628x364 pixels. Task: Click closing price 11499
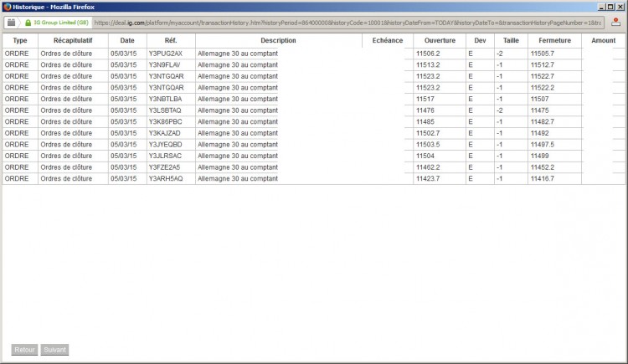tap(539, 156)
